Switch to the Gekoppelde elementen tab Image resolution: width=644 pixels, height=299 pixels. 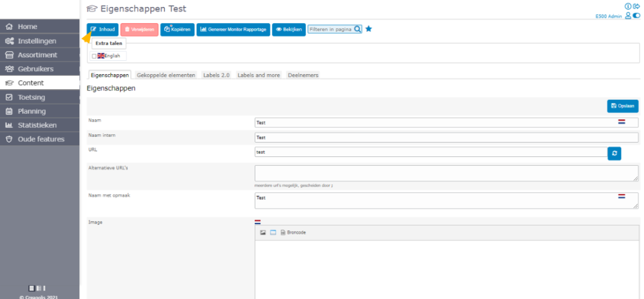[166, 75]
